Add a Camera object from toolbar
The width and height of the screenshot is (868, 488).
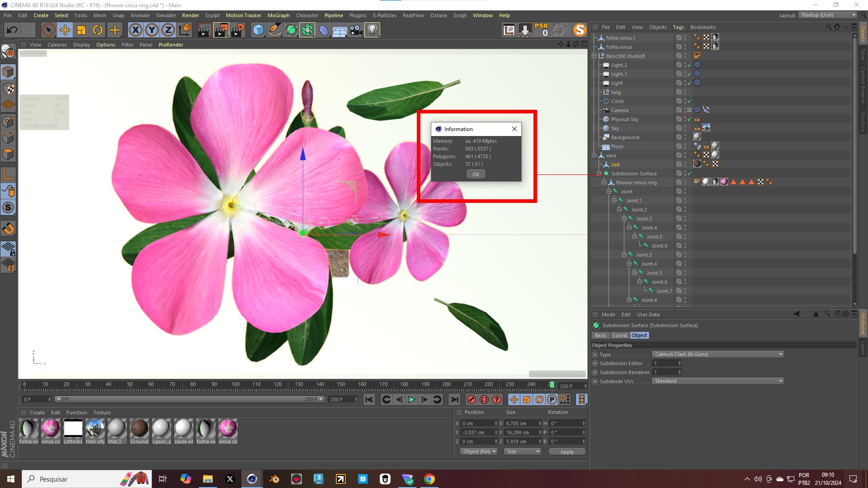(356, 30)
